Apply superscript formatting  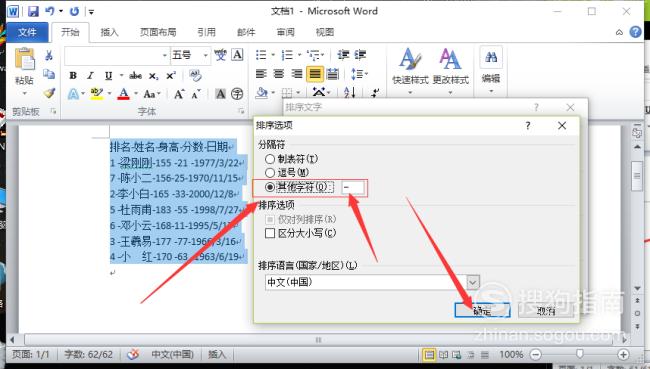click(x=171, y=75)
